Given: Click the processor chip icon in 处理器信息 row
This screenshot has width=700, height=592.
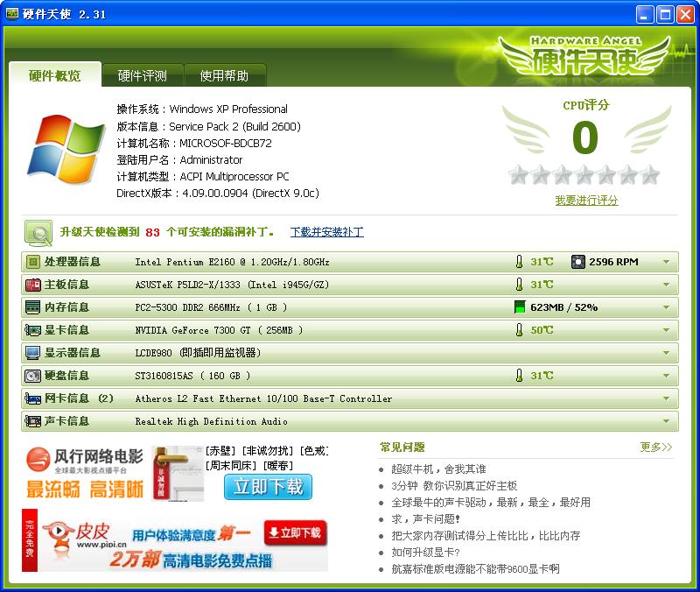Looking at the screenshot, I should coord(32,262).
